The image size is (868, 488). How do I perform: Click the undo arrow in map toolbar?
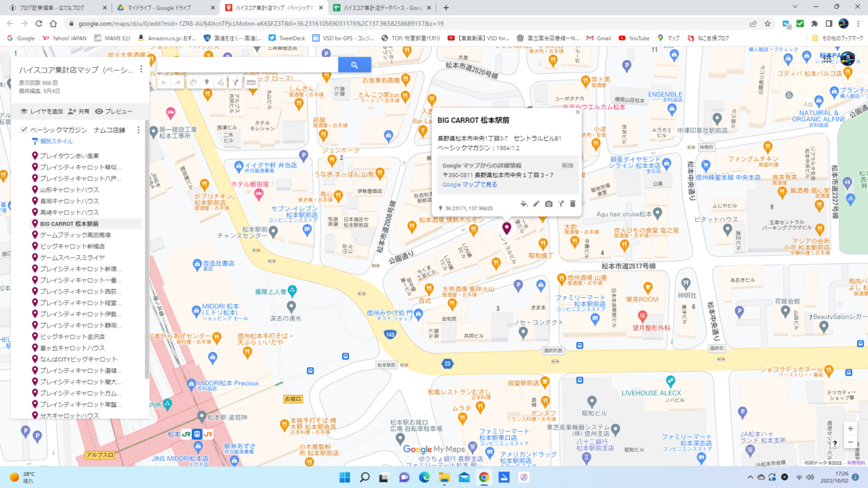[x=163, y=83]
